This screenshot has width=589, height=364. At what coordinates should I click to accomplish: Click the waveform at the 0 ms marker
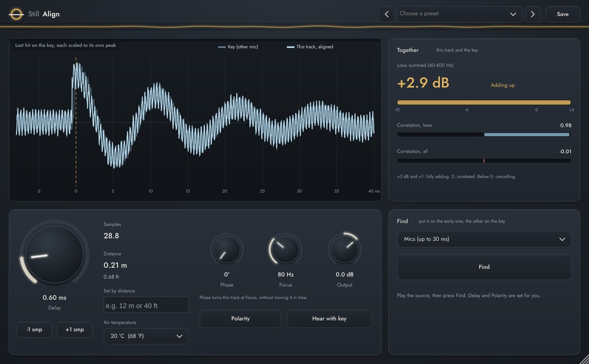[x=76, y=123]
